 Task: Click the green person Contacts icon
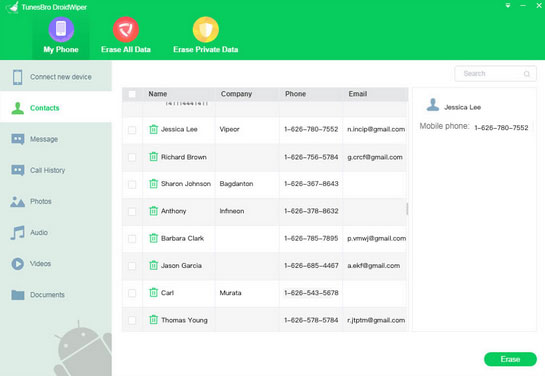(x=17, y=108)
